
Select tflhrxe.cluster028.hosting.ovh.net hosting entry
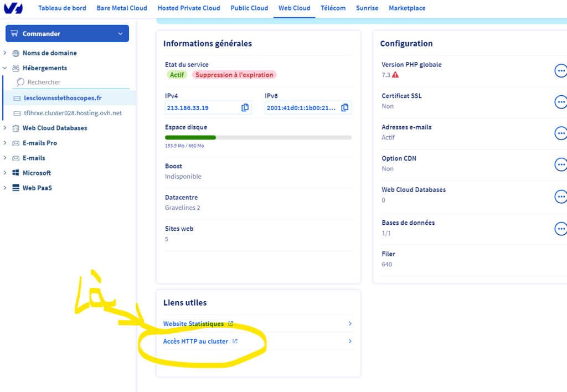click(73, 113)
